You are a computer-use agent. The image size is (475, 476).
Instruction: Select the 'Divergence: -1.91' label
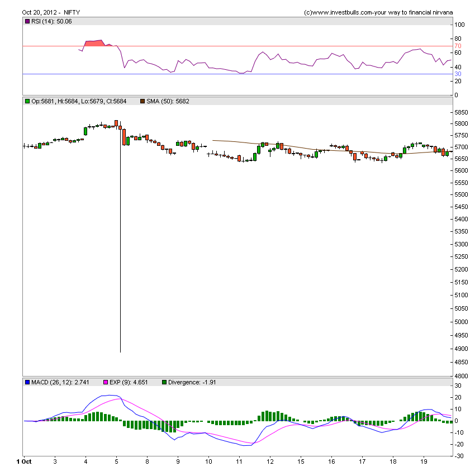[x=192, y=382]
